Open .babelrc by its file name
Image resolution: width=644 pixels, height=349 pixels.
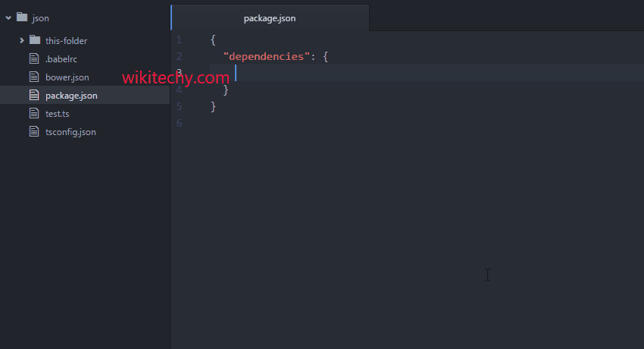coord(62,58)
